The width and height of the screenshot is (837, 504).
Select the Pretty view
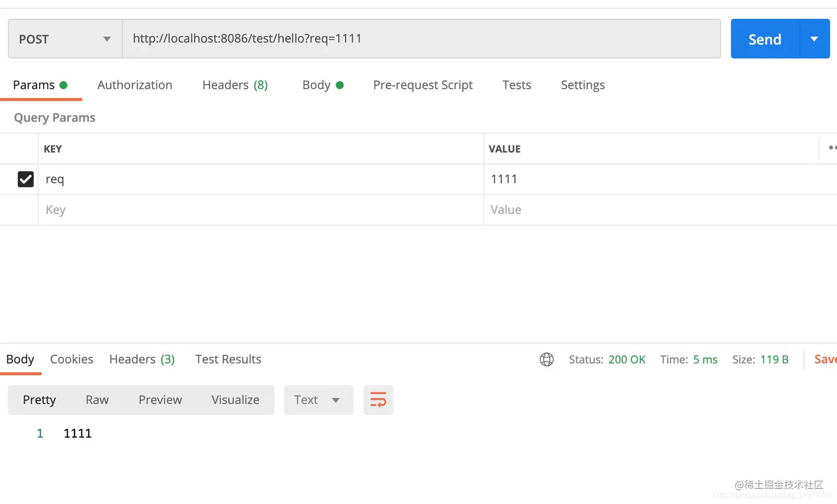point(39,400)
